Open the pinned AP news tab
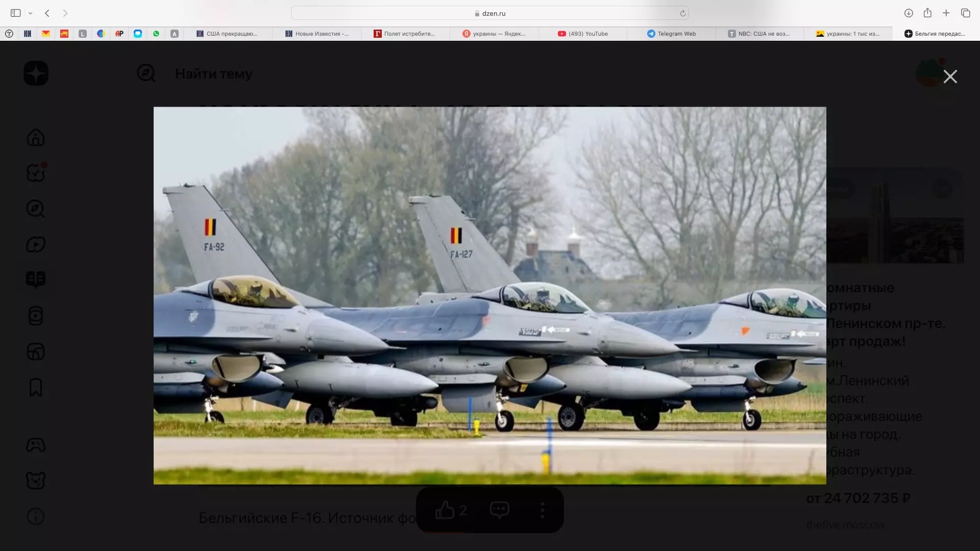This screenshot has width=980, height=551. pyautogui.click(x=119, y=34)
